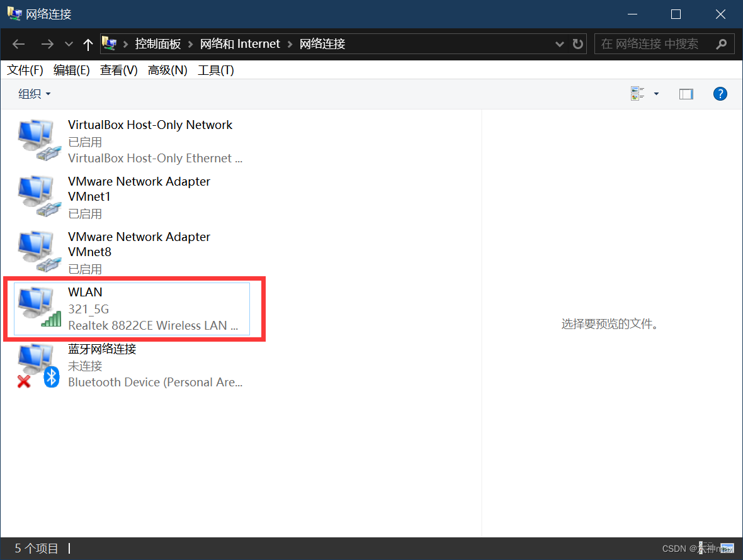Close the 网络连接 window

tap(720, 14)
